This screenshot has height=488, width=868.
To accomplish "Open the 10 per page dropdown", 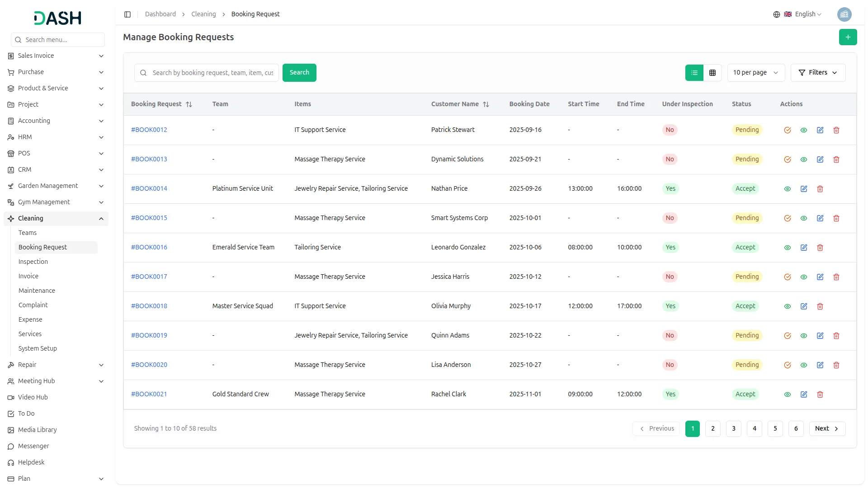I will [756, 73].
